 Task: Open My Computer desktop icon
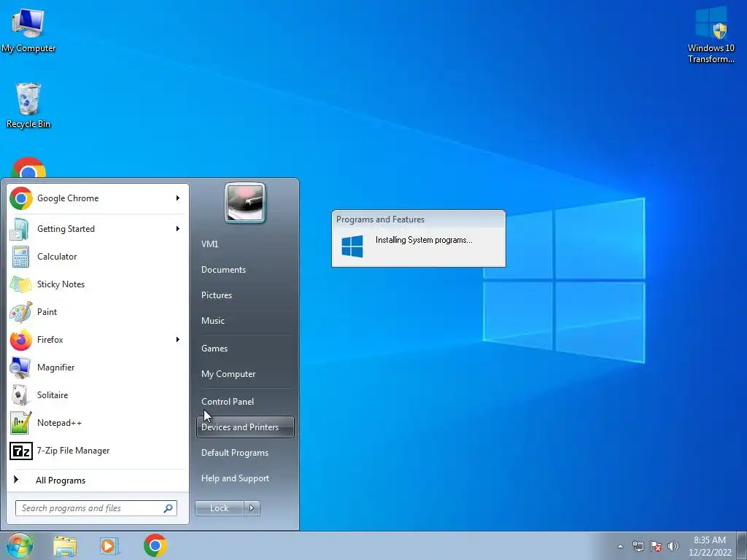[28, 29]
